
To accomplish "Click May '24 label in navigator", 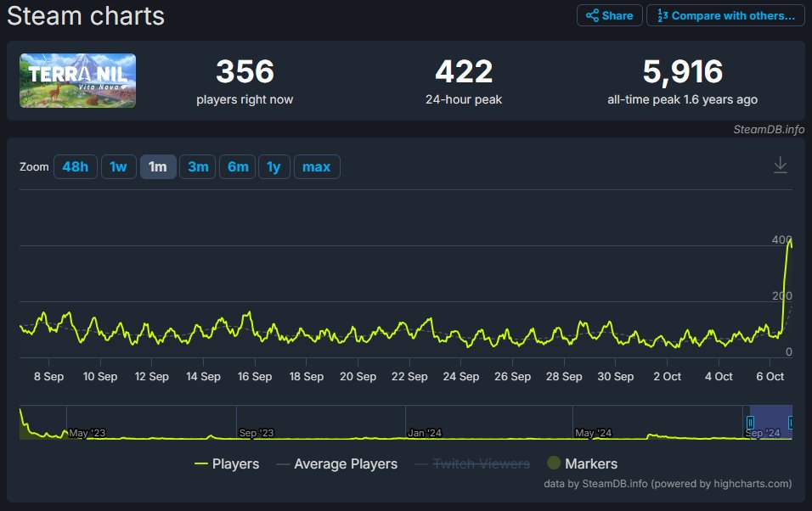I will [x=594, y=433].
